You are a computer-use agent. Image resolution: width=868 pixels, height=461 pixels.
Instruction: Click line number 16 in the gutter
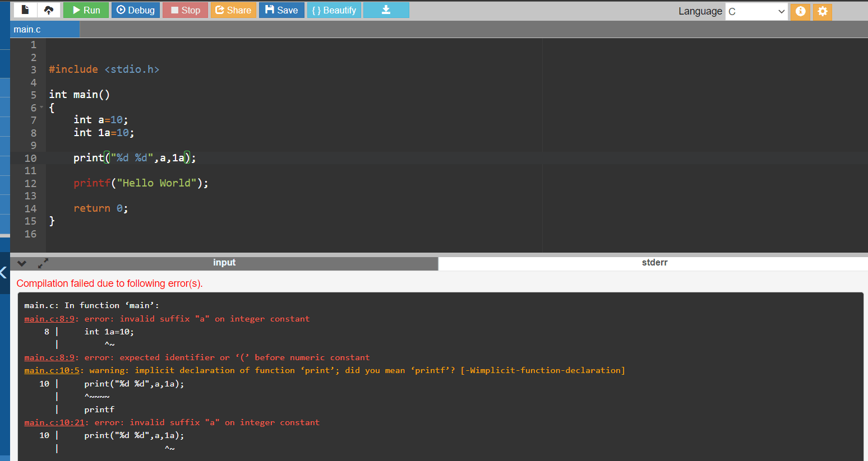coord(30,234)
